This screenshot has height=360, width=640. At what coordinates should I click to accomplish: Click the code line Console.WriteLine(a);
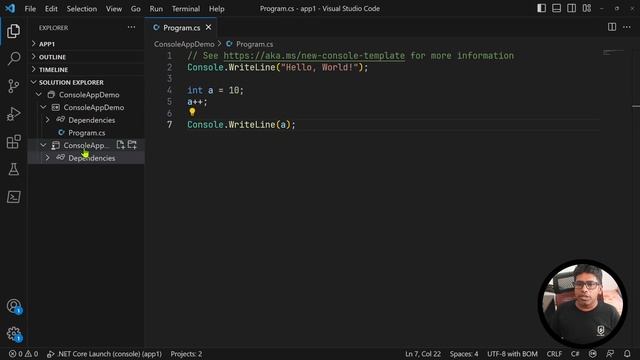[x=241, y=124]
